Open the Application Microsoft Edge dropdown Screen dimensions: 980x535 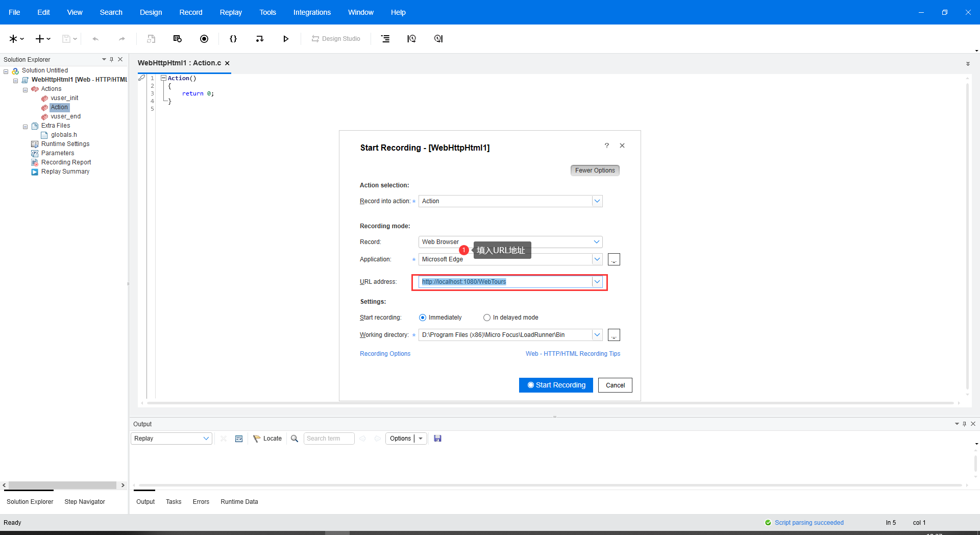point(597,259)
